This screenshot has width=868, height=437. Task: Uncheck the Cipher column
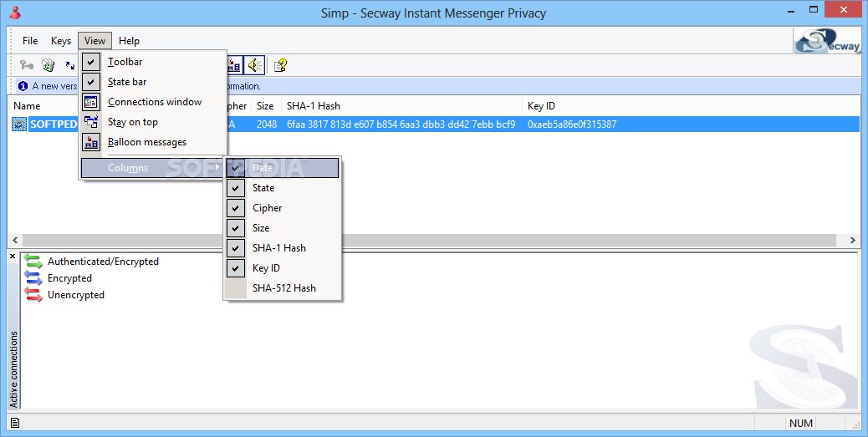pos(283,207)
